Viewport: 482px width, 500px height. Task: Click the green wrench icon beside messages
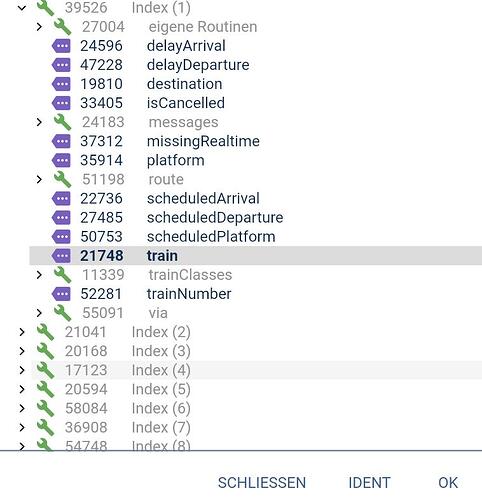pyautogui.click(x=62, y=122)
